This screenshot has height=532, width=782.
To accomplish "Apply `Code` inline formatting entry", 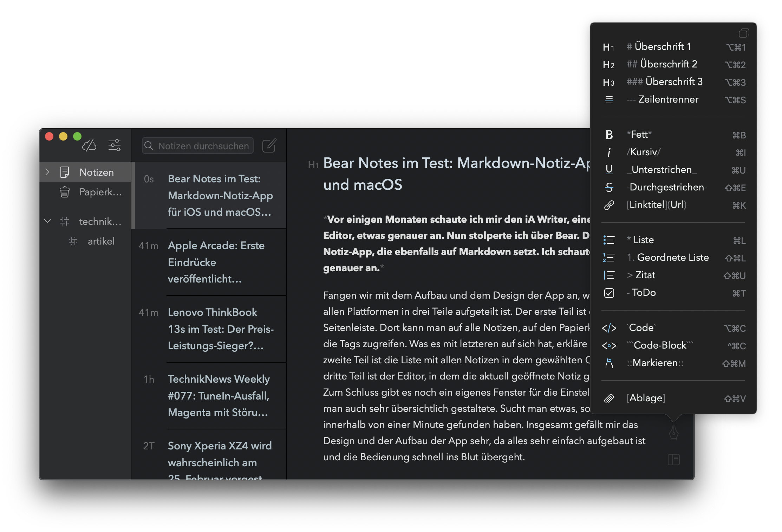I will 673,328.
